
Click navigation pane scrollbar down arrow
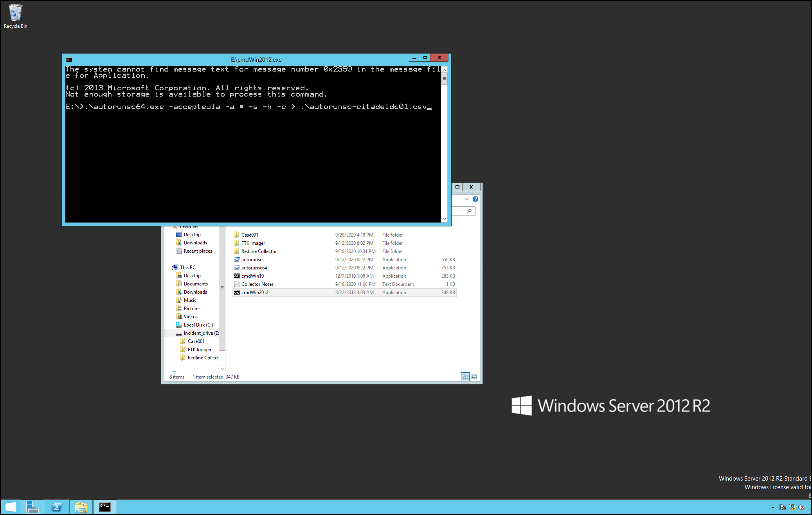[x=222, y=369]
